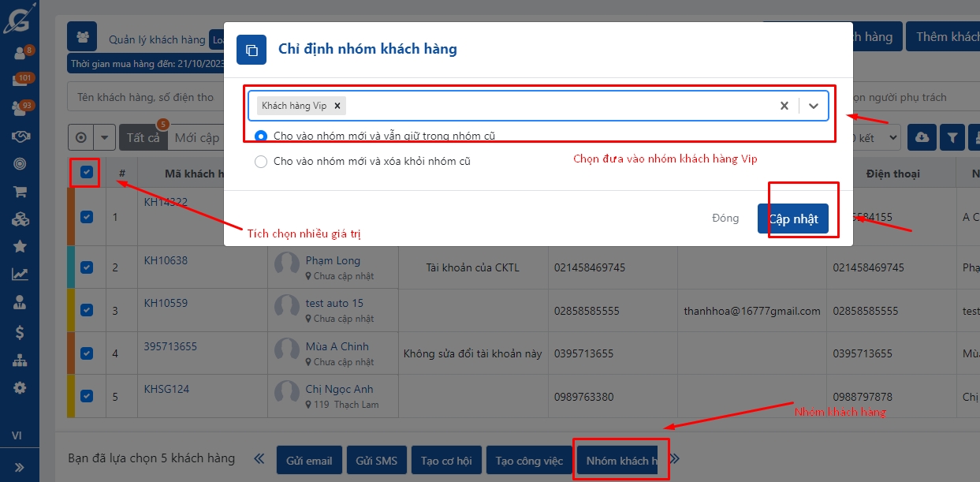Click the dollar sign sidebar icon
Screen dimensions: 980x482
pos(20,333)
